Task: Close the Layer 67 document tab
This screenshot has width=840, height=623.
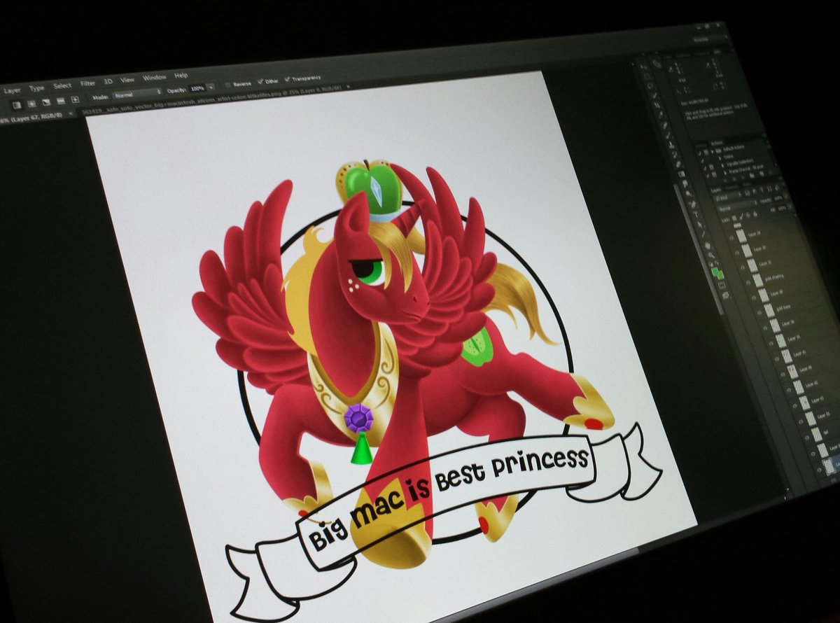Action: pos(71,113)
